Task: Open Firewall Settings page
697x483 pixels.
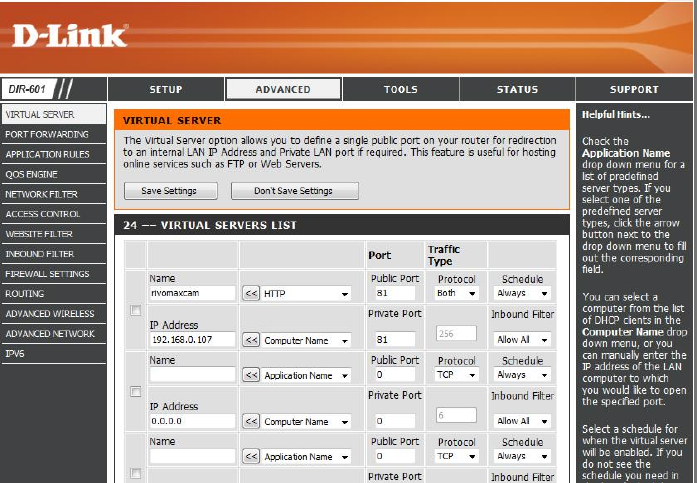Action: (53, 274)
